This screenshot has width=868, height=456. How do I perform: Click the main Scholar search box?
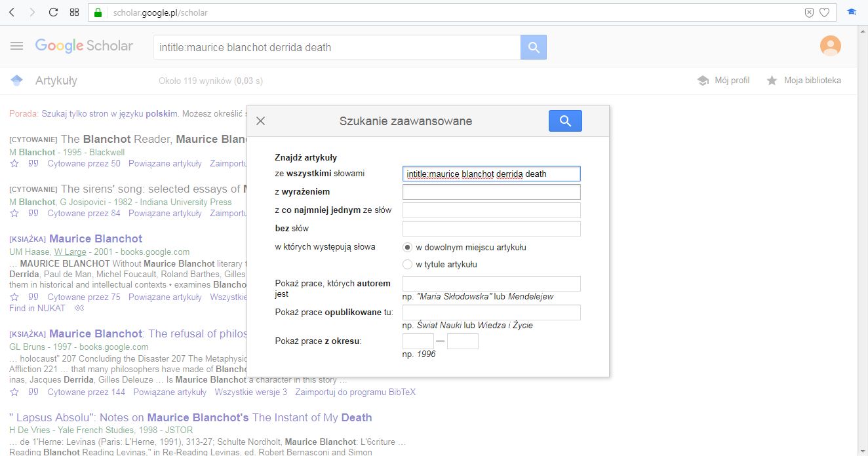[337, 47]
